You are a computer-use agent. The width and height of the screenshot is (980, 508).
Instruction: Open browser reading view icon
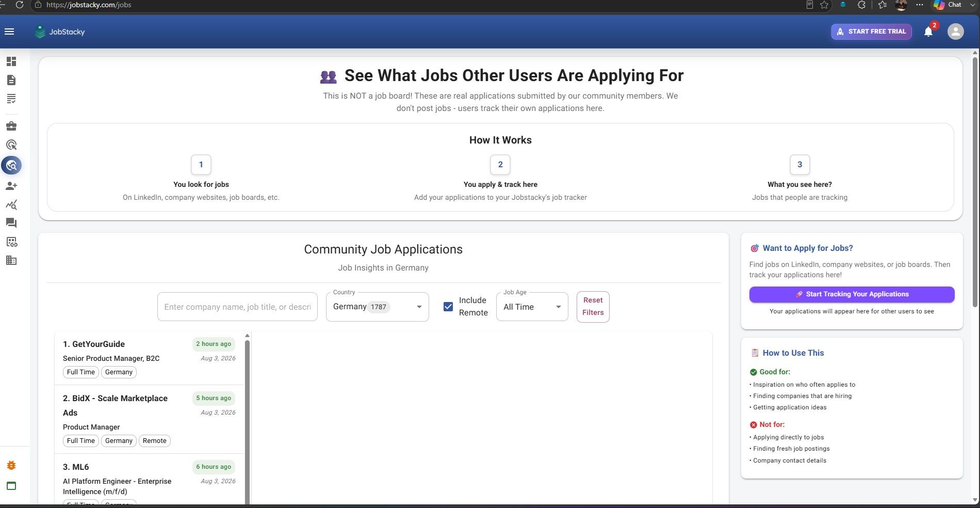(810, 5)
